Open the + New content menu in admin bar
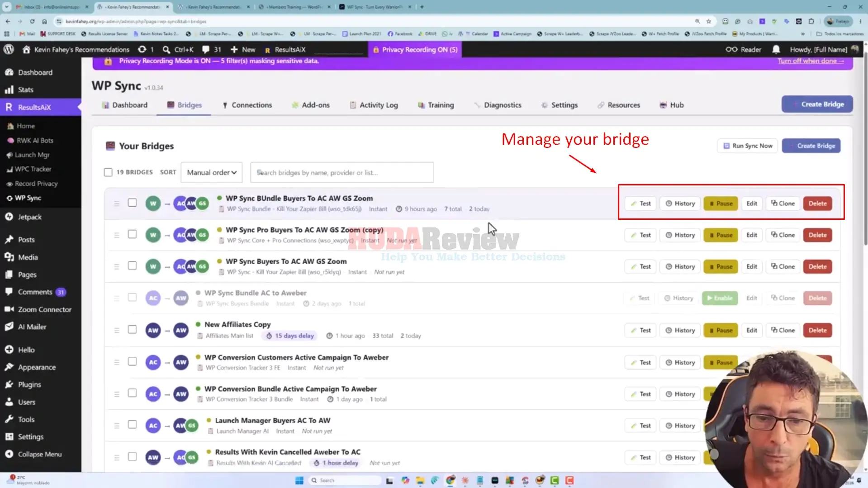The height and width of the screenshot is (488, 868). [x=243, y=49]
